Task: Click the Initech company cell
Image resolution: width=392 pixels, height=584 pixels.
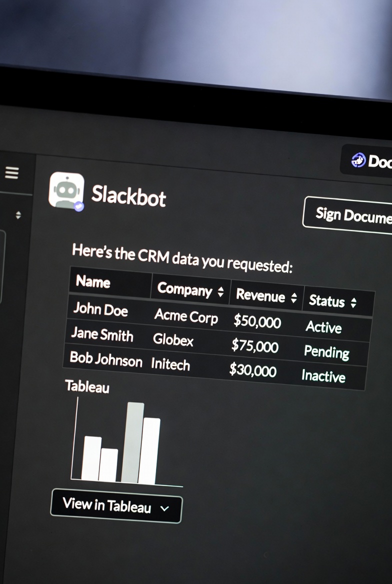Action: (170, 363)
